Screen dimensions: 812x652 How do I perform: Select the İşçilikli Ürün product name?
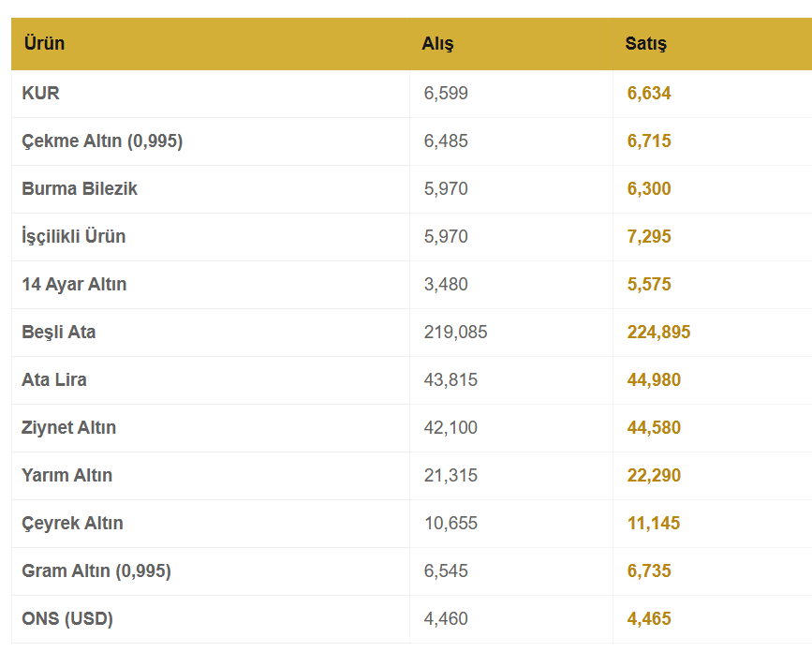pos(74,236)
